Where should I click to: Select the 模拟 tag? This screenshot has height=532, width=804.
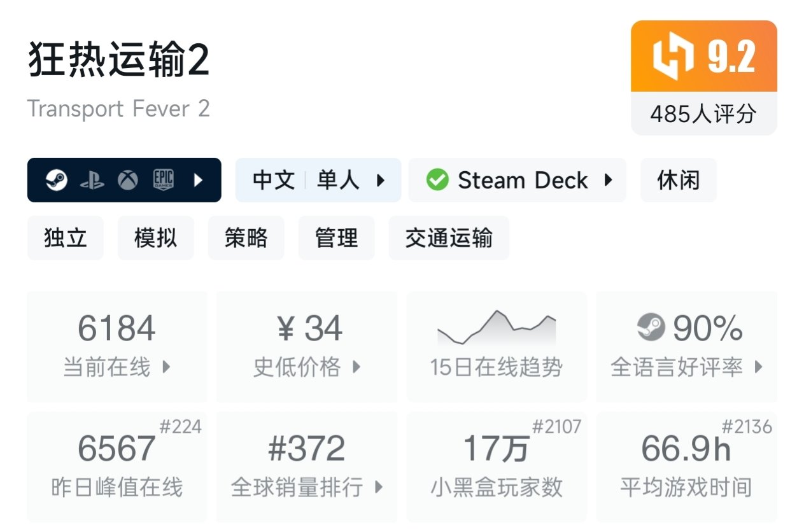155,238
